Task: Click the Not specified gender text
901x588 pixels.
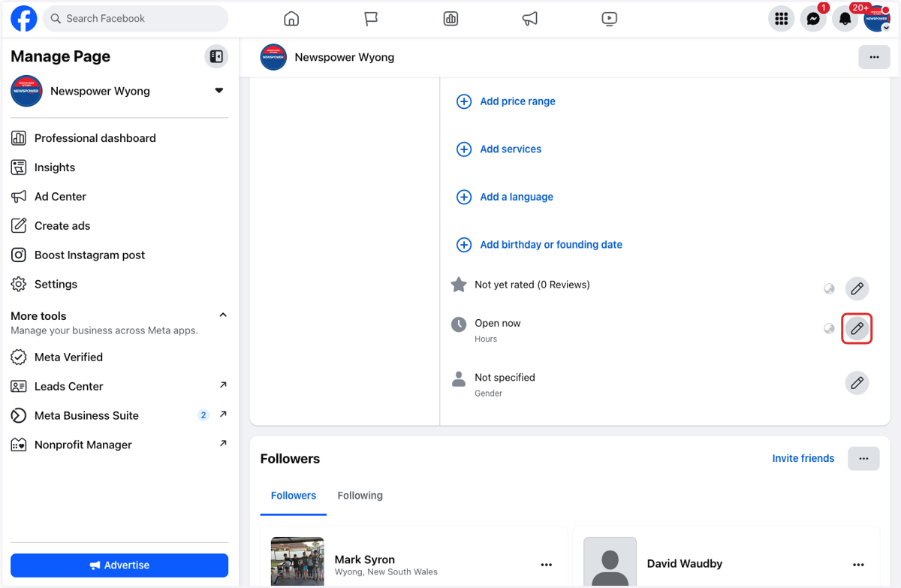Action: 505,378
